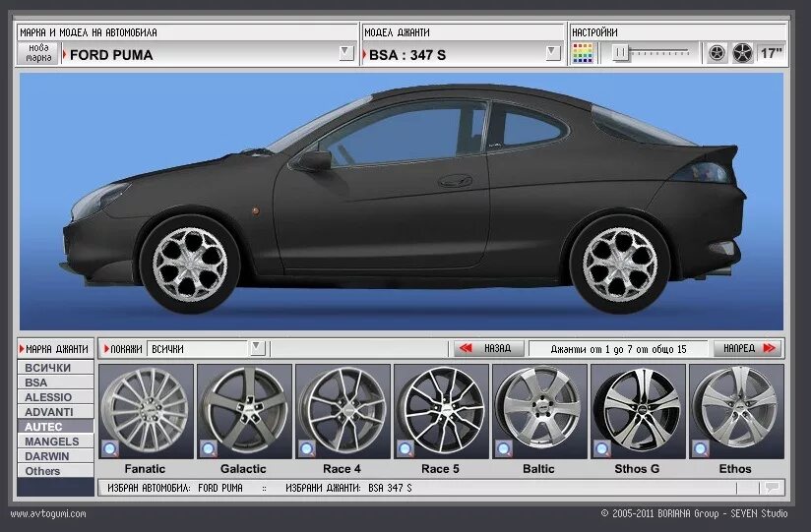
Task: Select DARWIN wheel brand
Action: tap(55, 456)
